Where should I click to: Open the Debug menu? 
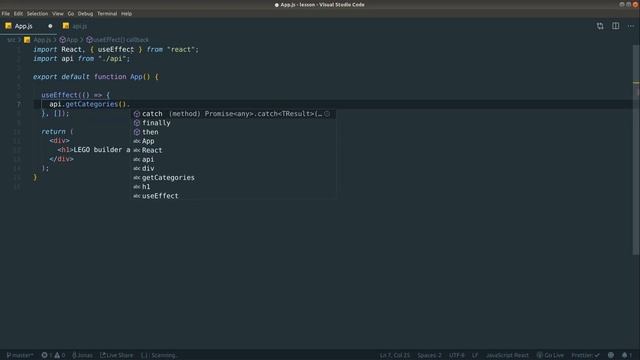85,13
